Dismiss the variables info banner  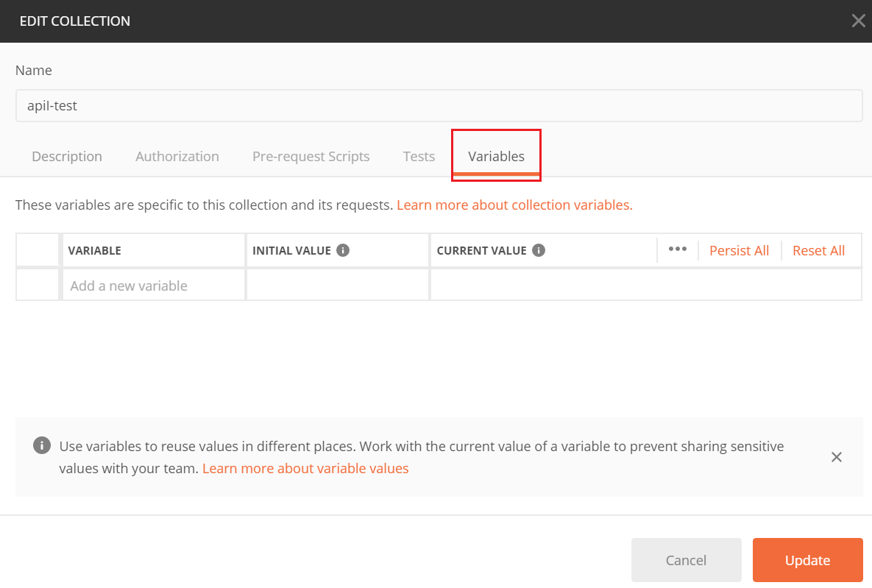837,457
